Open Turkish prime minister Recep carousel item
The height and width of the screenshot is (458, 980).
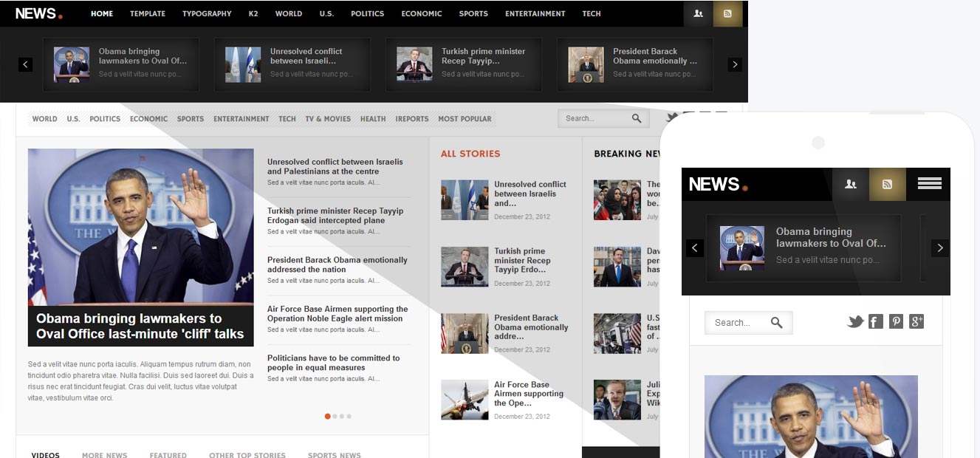(463, 64)
